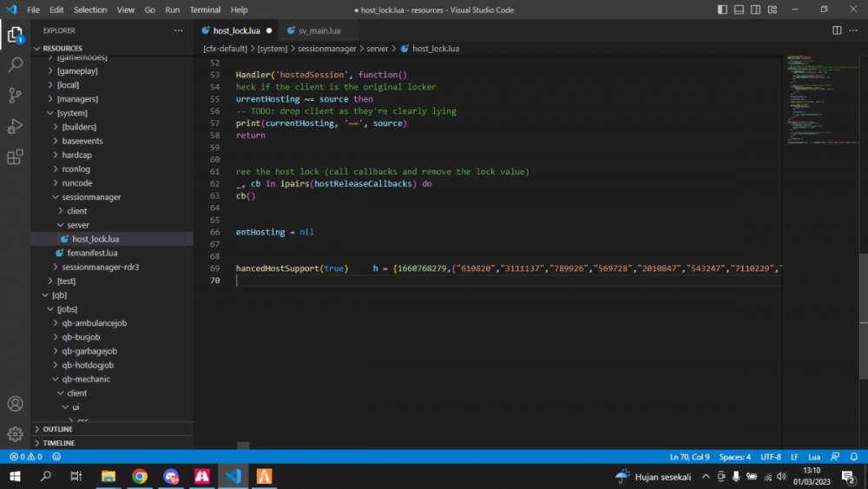Toggle the Secondary Side Bar layout button
The image size is (868, 489).
click(754, 10)
